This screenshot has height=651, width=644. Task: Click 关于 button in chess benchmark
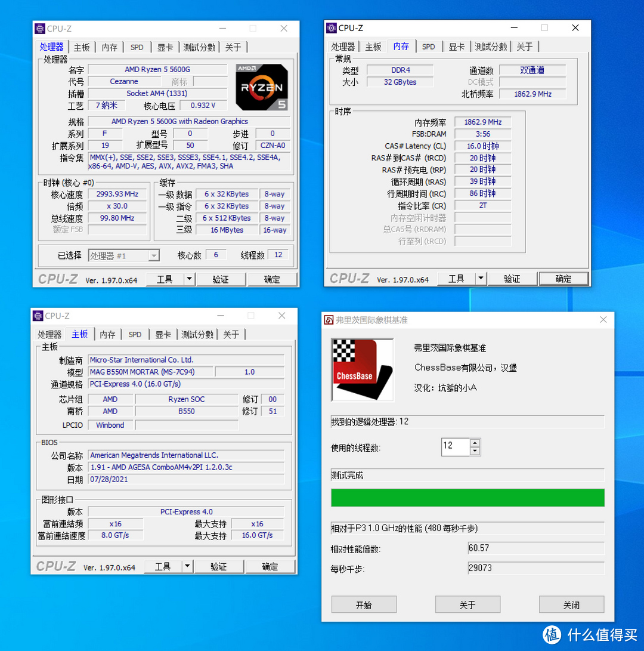point(467,604)
